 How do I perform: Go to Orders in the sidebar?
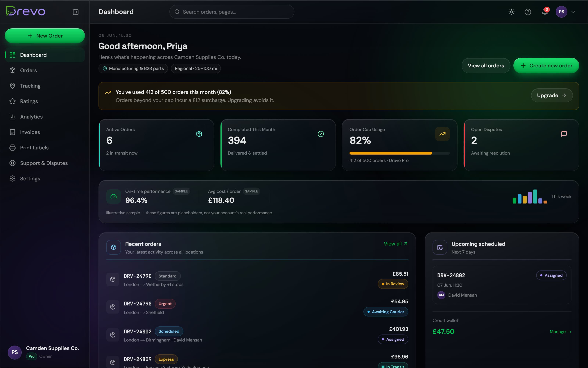point(45,70)
